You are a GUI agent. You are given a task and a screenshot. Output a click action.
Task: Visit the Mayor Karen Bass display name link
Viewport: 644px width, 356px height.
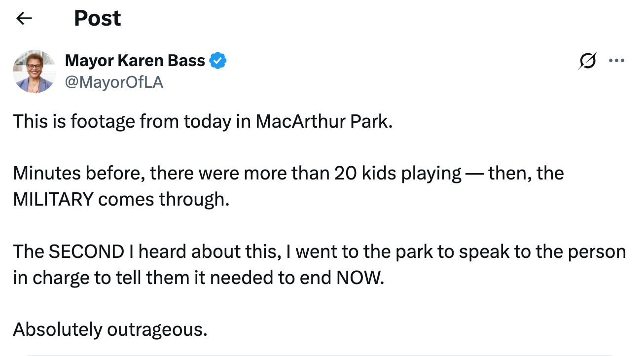coord(134,60)
